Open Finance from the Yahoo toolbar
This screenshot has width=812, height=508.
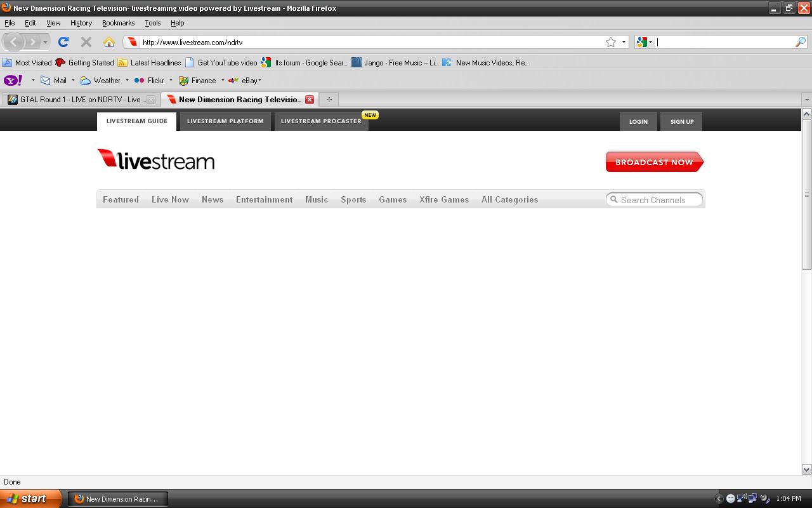coord(197,81)
